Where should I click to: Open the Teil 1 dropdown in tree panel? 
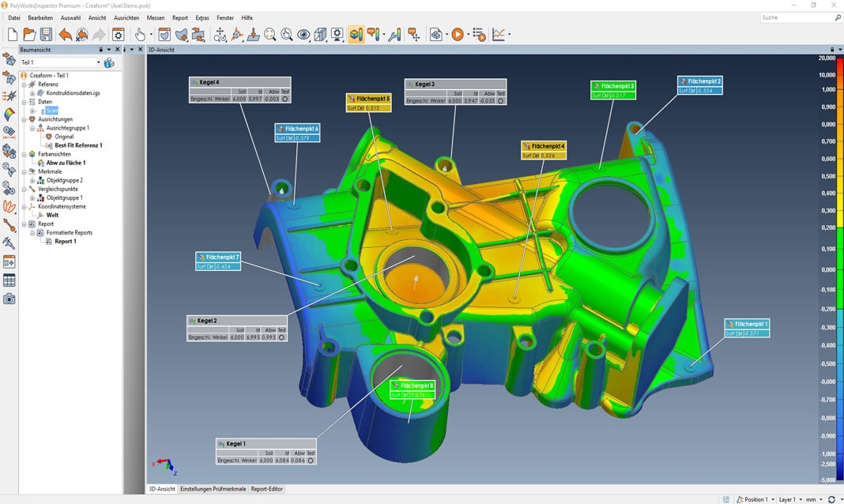99,62
